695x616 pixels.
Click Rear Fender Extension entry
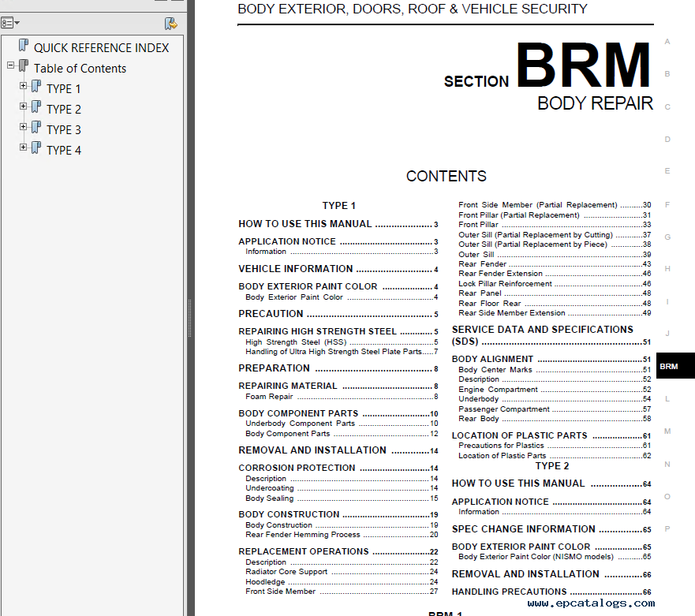click(x=555, y=274)
